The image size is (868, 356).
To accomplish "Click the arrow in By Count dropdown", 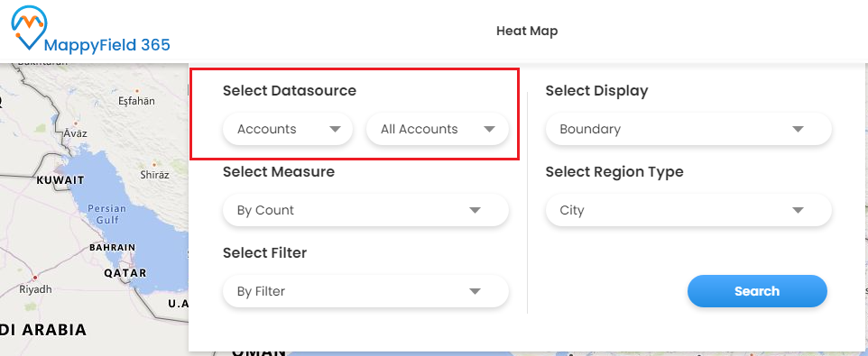I will click(x=475, y=211).
